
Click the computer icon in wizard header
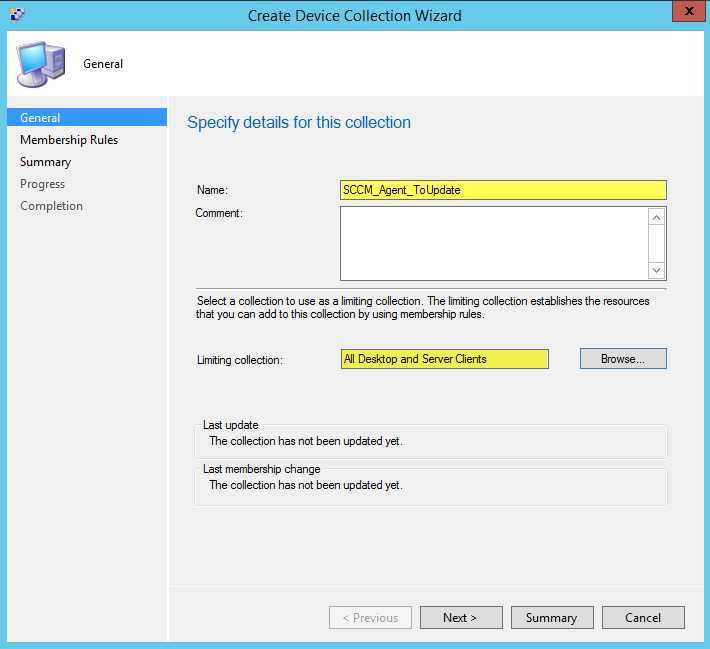tap(41, 64)
